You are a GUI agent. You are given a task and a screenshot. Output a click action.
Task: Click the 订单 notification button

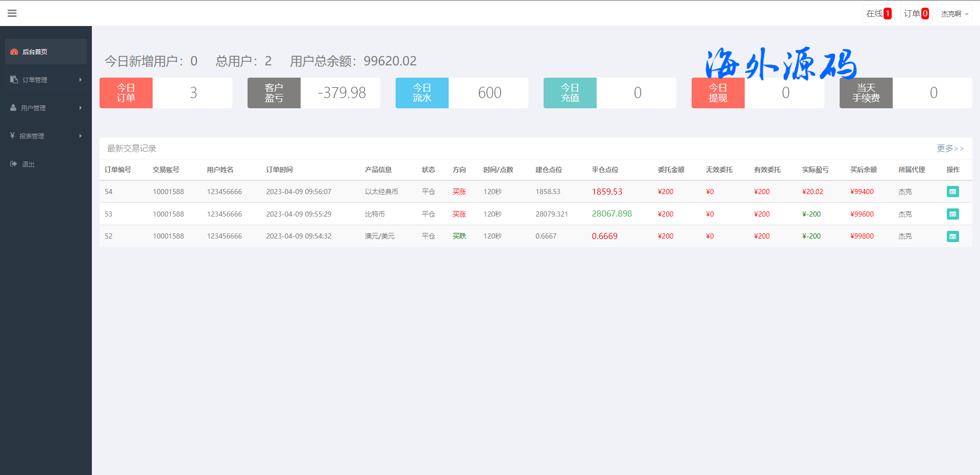[916, 14]
